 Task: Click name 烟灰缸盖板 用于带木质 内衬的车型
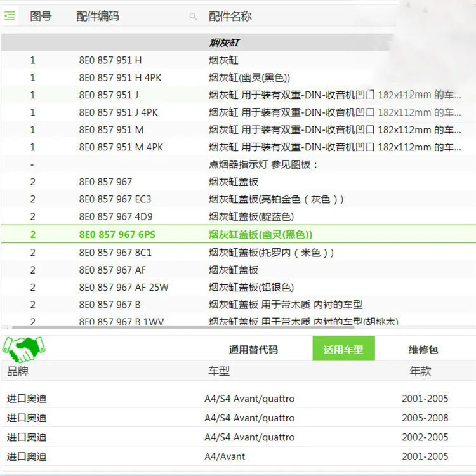286,305
